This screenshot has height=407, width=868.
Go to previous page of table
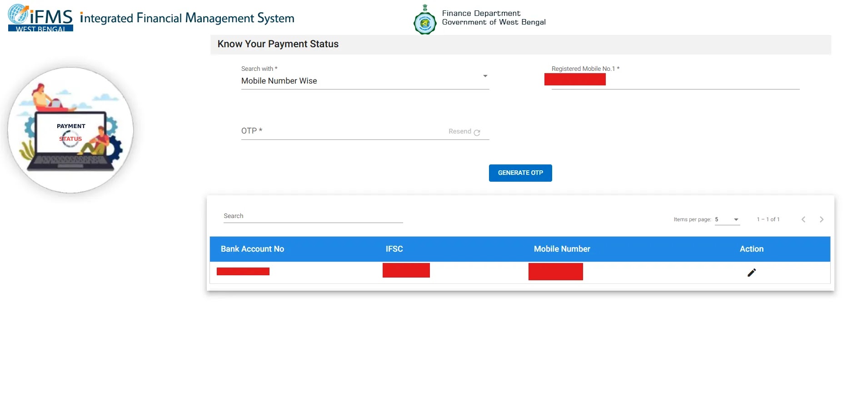pyautogui.click(x=803, y=219)
